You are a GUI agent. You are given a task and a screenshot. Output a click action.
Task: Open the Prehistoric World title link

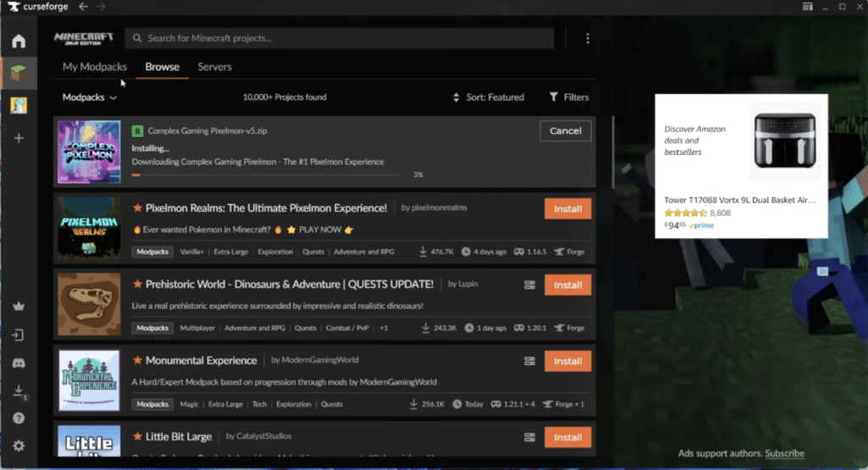pos(290,285)
